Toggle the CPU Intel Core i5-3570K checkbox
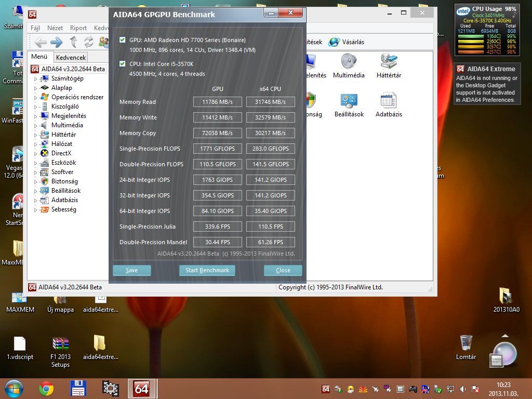 pos(123,63)
